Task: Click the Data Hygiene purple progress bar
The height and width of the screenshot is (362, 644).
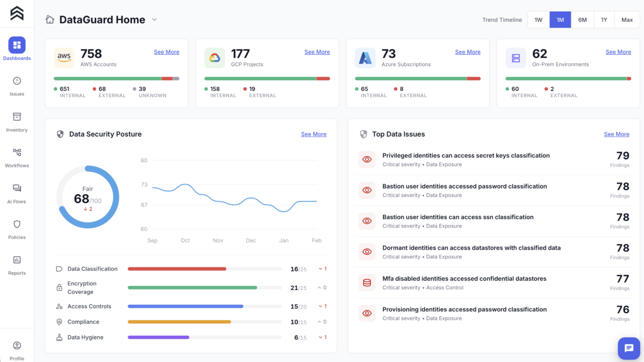Action: [159, 337]
